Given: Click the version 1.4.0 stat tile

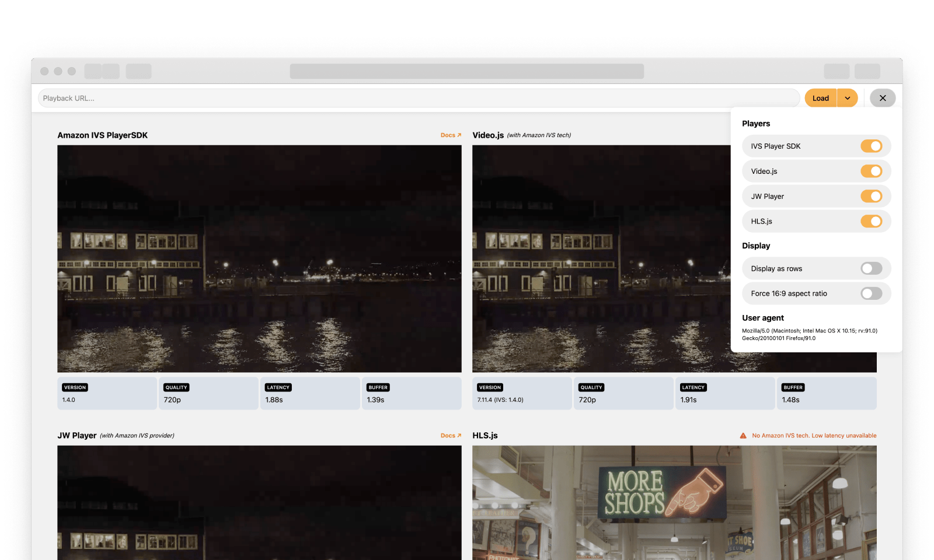Looking at the screenshot, I should tap(107, 393).
